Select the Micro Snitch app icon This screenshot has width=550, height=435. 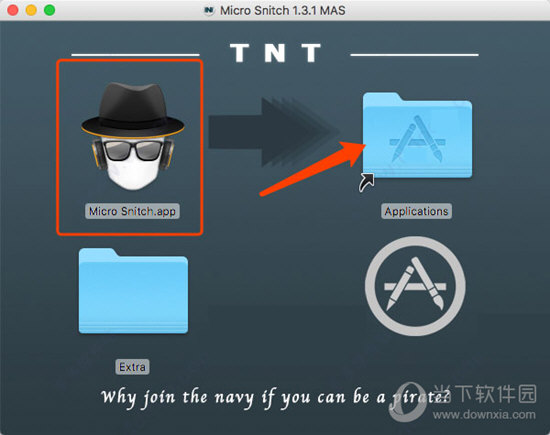tap(133, 136)
